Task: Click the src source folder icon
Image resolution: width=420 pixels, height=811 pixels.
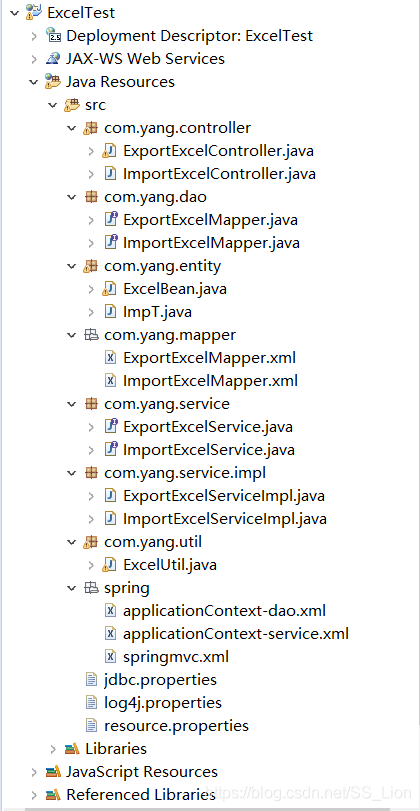Action: 72,104
